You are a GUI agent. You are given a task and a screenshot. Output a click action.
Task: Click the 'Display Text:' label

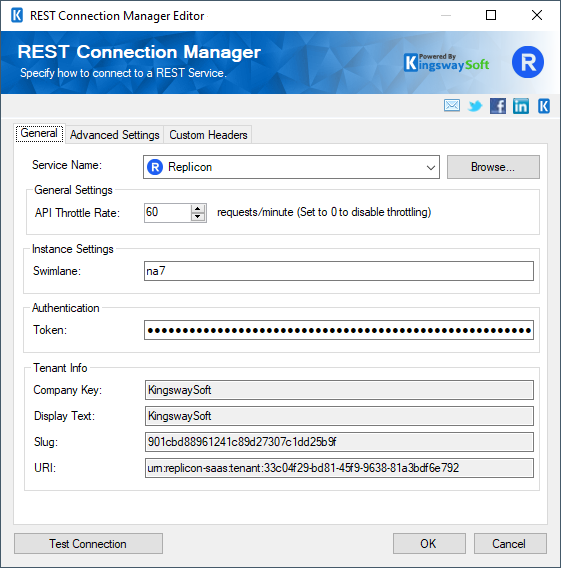coord(64,416)
